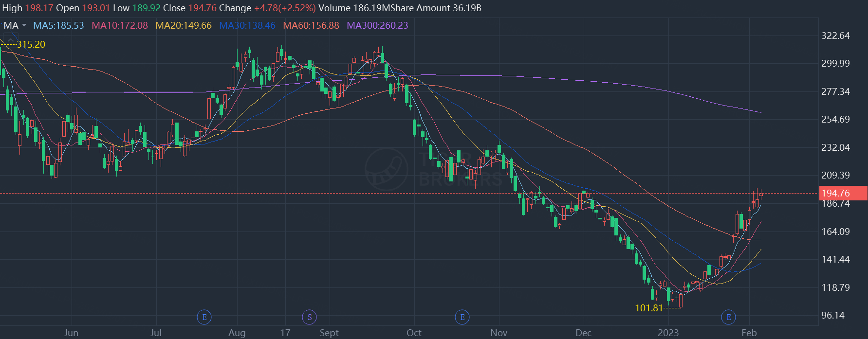Click the Jun date label on the time axis

[x=71, y=333]
